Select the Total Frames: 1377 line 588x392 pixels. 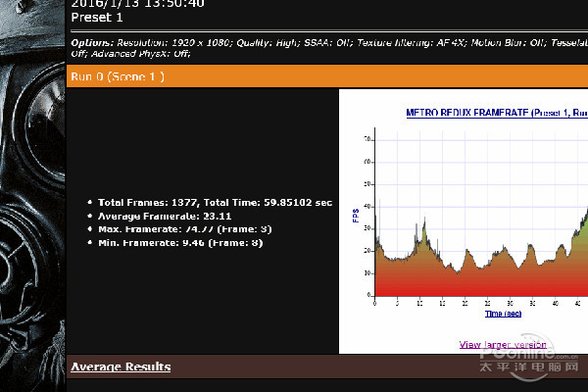[215, 203]
